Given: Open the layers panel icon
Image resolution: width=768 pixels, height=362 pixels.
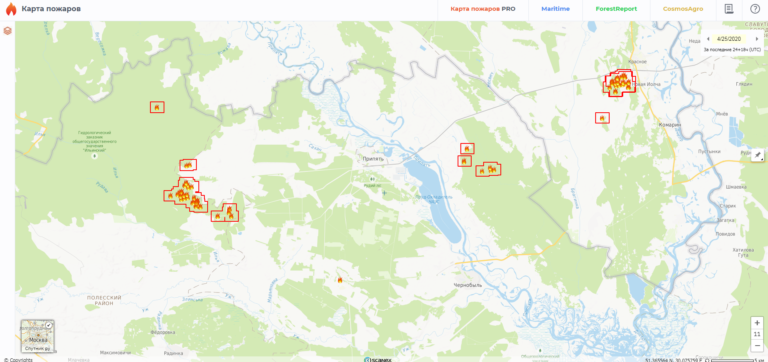Looking at the screenshot, I should click(x=7, y=31).
